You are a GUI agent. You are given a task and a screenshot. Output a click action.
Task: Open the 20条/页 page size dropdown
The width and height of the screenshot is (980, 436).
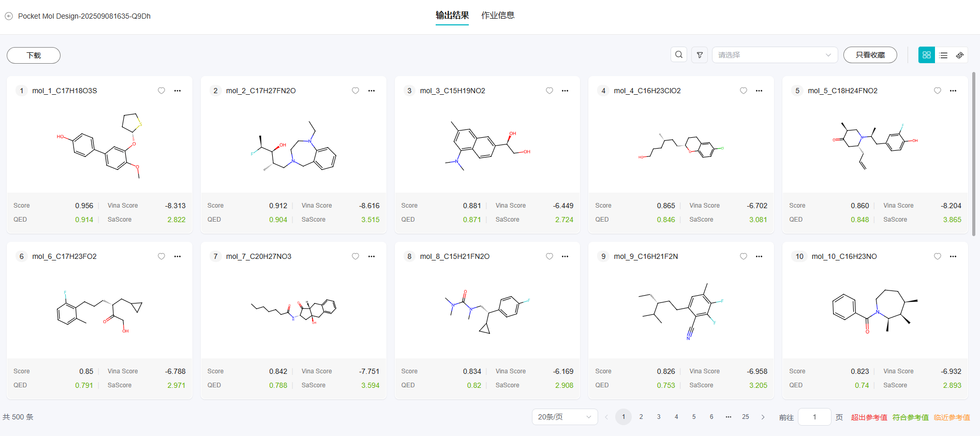tap(565, 417)
